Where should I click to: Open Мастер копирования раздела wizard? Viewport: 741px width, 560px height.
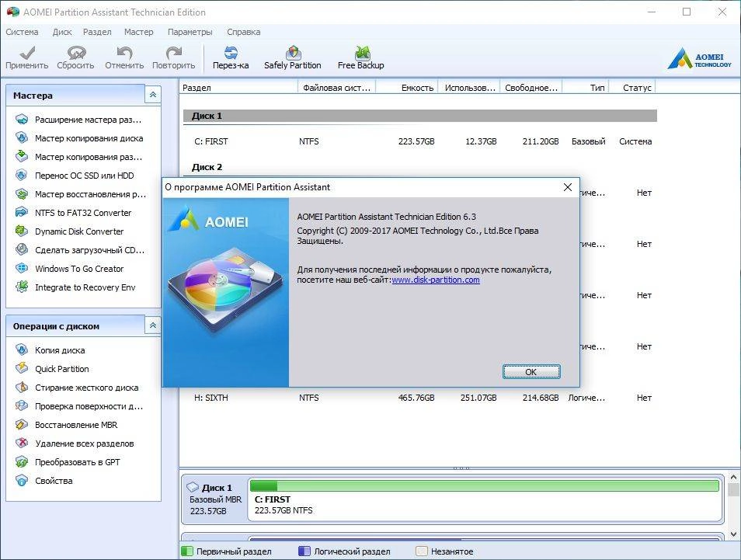click(78, 156)
